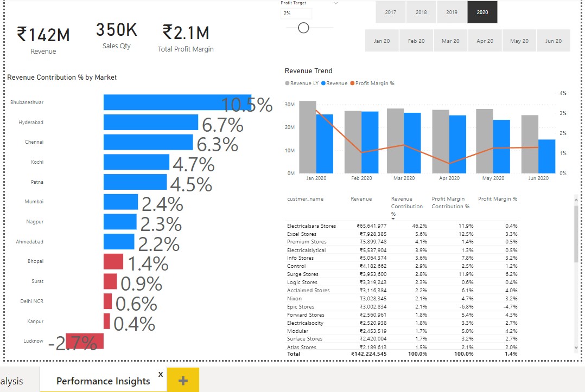The height and width of the screenshot is (392, 585).
Task: Add a new page with plus button
Action: point(183,381)
